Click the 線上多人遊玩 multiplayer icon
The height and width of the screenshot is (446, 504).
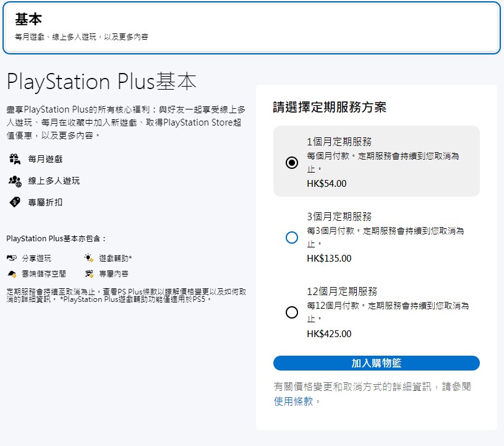(x=15, y=181)
